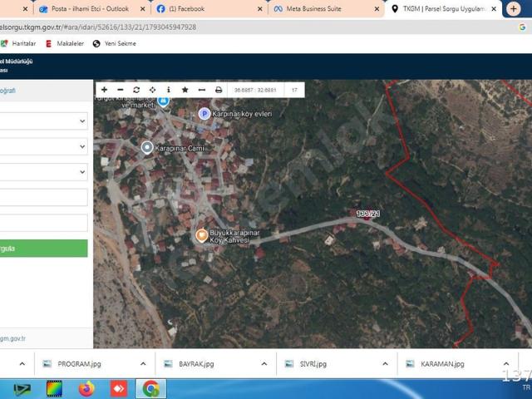This screenshot has height=399, width=532.
Task: Open Chrome from the taskbar
Action: coord(151,389)
